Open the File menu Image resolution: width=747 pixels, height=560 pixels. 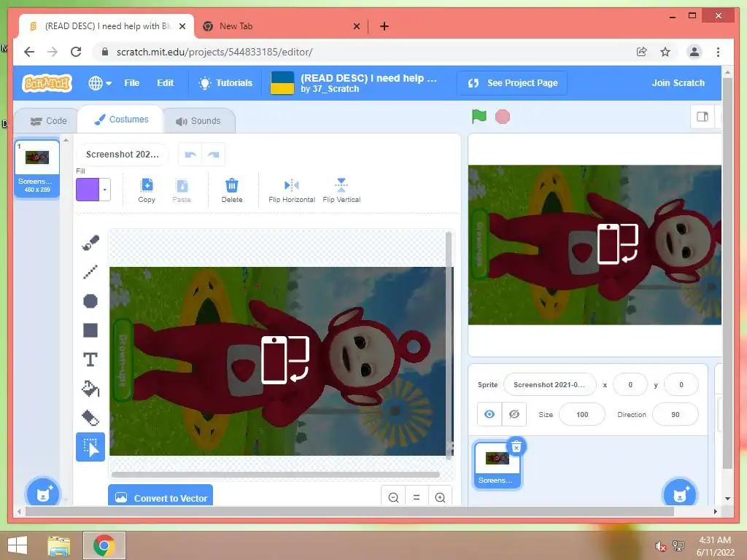click(x=131, y=83)
